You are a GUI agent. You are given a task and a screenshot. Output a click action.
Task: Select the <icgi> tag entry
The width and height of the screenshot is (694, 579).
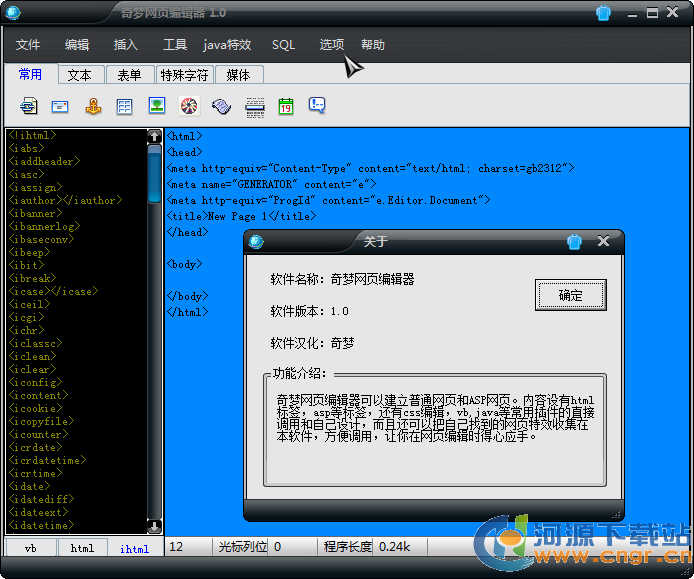[27, 317]
